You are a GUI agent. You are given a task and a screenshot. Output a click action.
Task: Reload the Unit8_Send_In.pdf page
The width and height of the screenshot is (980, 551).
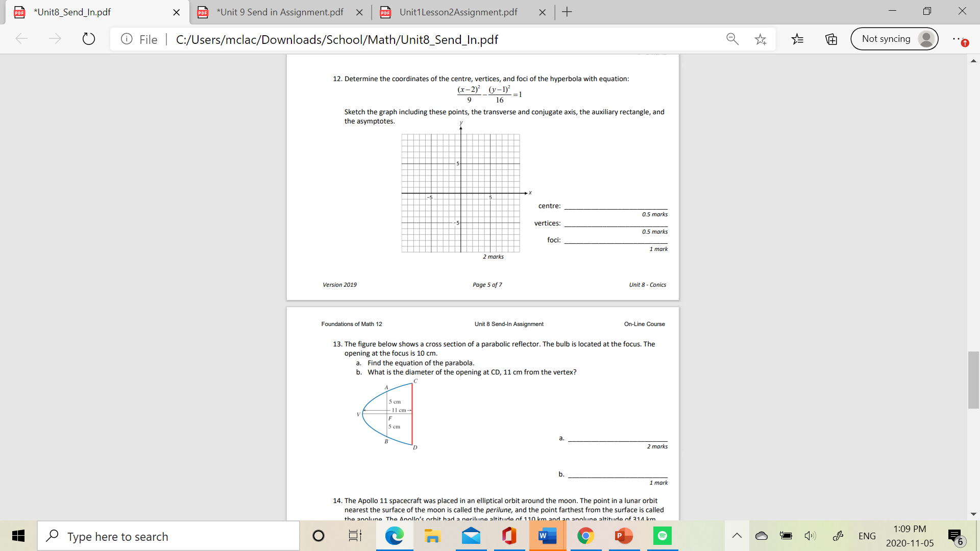88,39
